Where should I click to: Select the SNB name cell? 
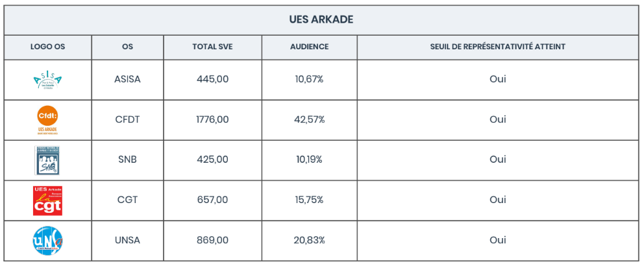pyautogui.click(x=127, y=160)
